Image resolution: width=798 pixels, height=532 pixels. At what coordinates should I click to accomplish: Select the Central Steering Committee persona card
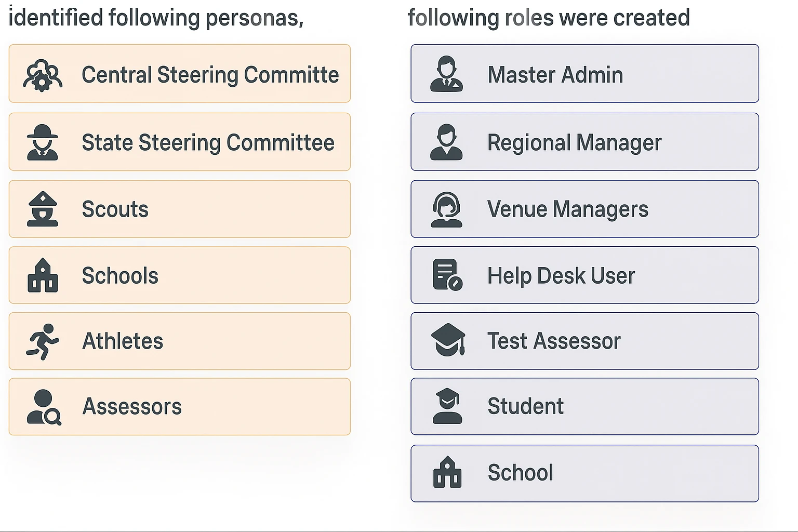pos(179,74)
